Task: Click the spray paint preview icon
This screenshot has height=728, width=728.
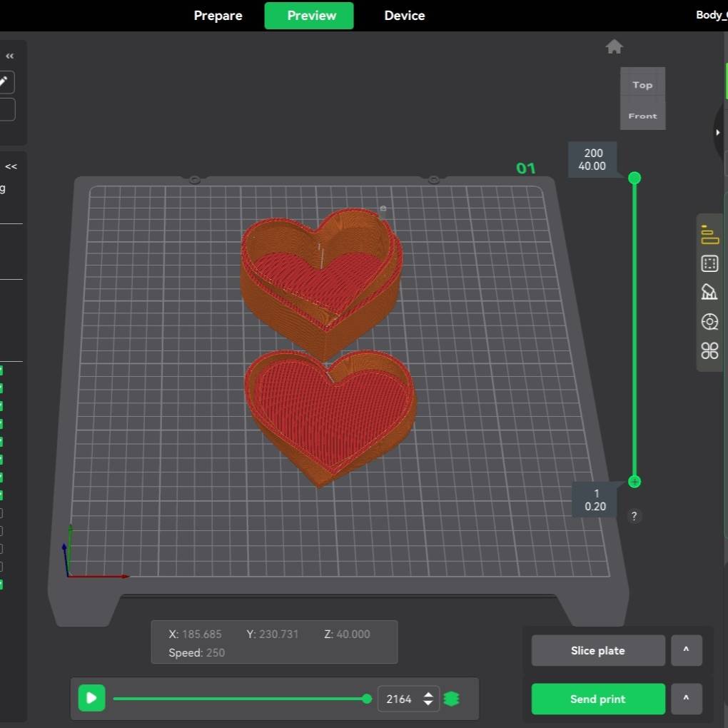Action: tap(709, 292)
